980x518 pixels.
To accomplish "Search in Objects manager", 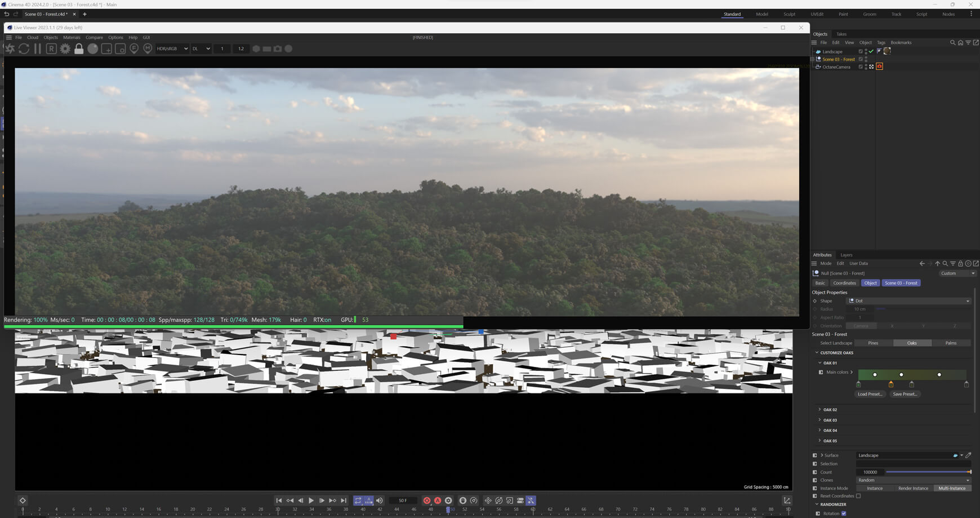I will 953,43.
